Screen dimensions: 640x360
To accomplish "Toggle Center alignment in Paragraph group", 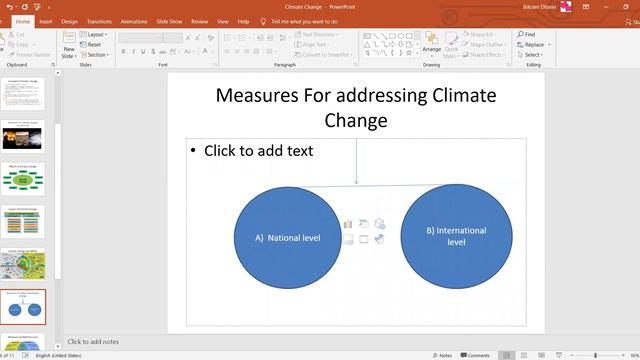I will click(237, 51).
